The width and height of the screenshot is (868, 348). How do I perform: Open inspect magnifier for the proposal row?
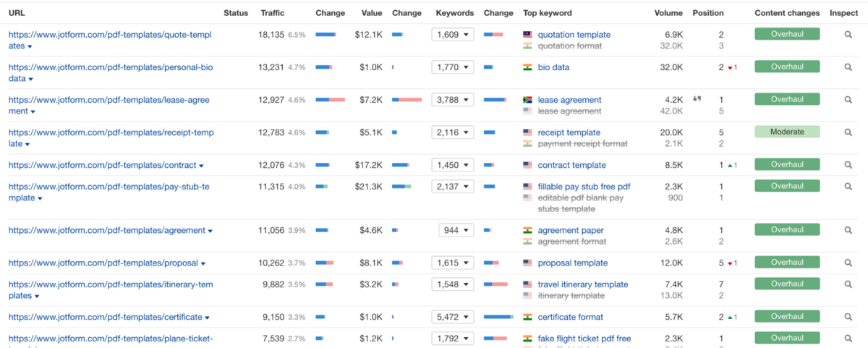click(x=848, y=263)
